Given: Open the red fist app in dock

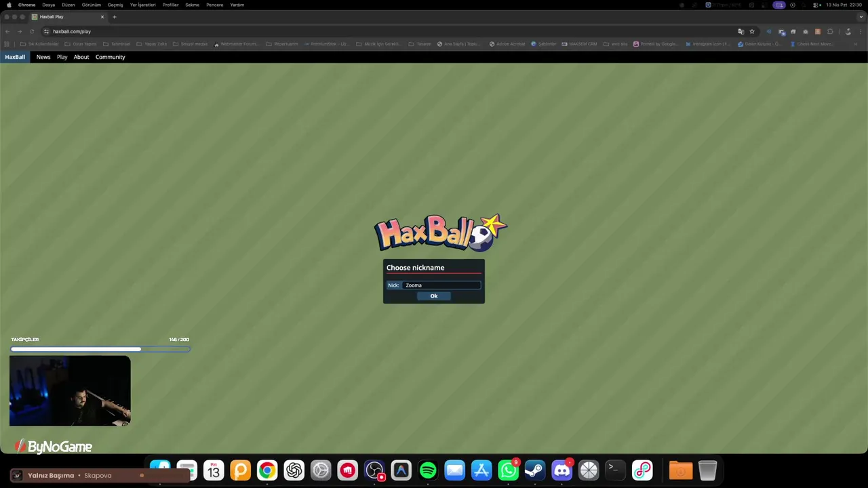Looking at the screenshot, I should coord(348,470).
